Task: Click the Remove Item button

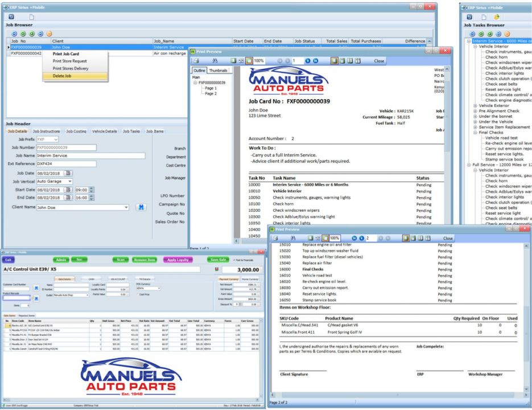Action: click(x=145, y=260)
